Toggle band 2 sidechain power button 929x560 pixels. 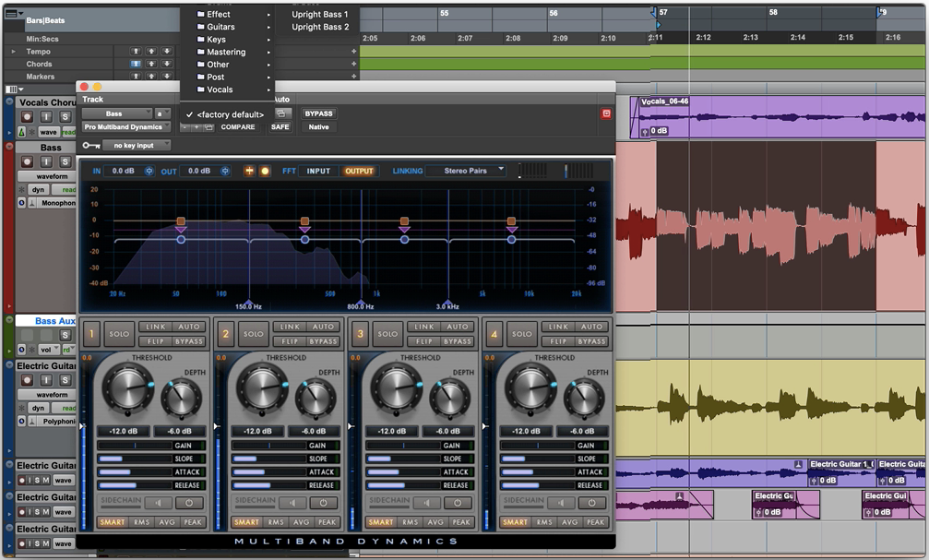click(324, 503)
